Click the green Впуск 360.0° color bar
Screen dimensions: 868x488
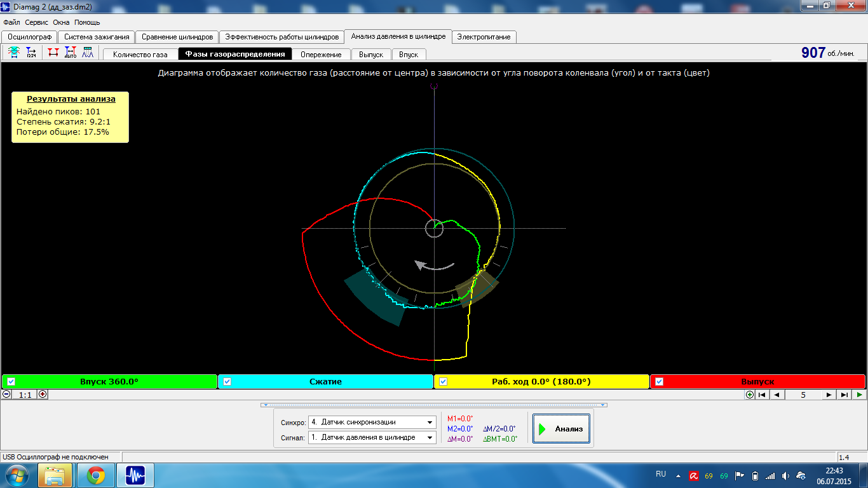(109, 381)
